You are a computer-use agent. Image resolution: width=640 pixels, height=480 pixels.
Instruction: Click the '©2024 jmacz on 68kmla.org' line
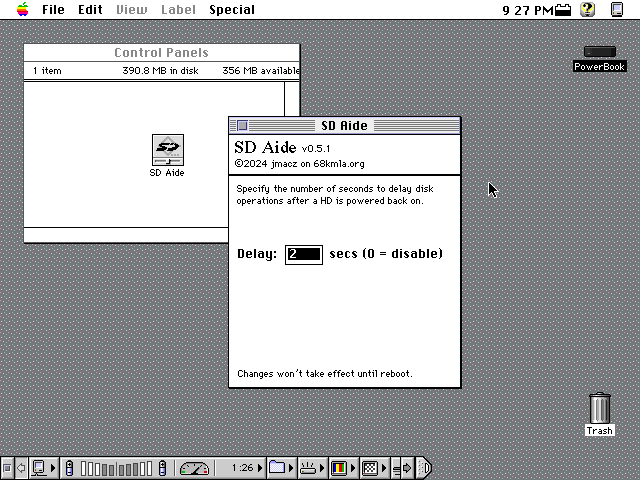(x=299, y=164)
